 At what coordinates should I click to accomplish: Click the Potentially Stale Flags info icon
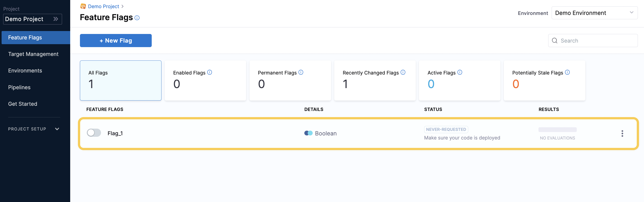coord(567,72)
